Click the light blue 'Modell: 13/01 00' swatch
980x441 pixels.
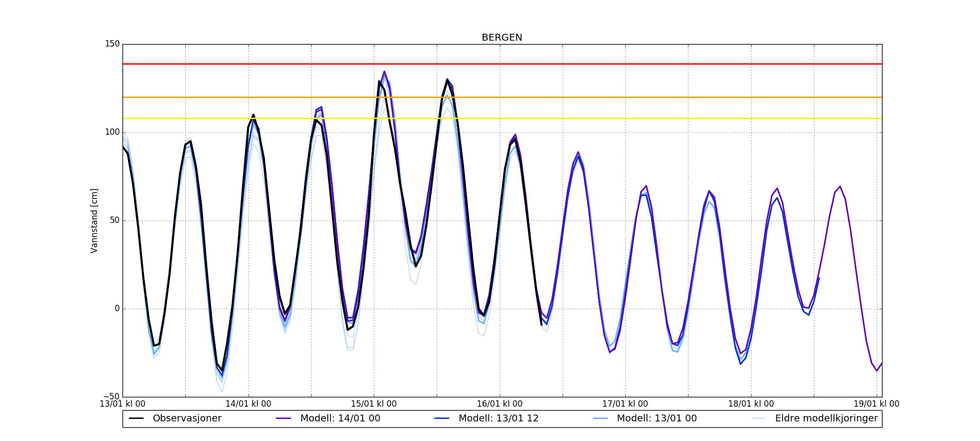coord(600,418)
